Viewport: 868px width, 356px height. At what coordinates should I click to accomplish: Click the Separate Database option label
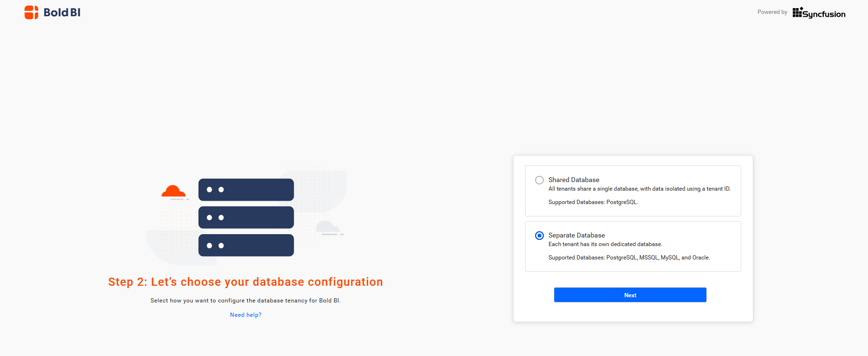point(576,235)
